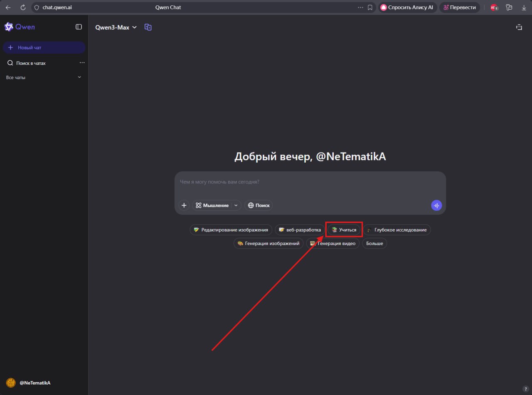
Task: Click the site security shield icon
Action: [36, 7]
